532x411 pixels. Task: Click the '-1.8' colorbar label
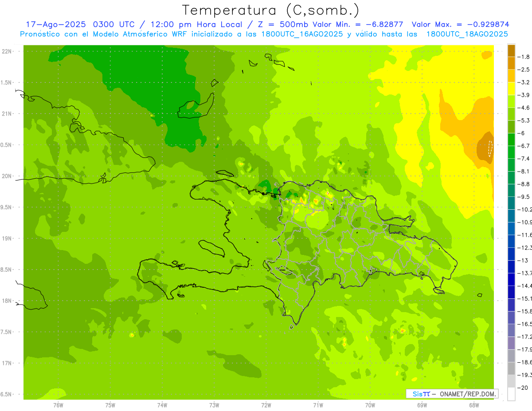524,57
